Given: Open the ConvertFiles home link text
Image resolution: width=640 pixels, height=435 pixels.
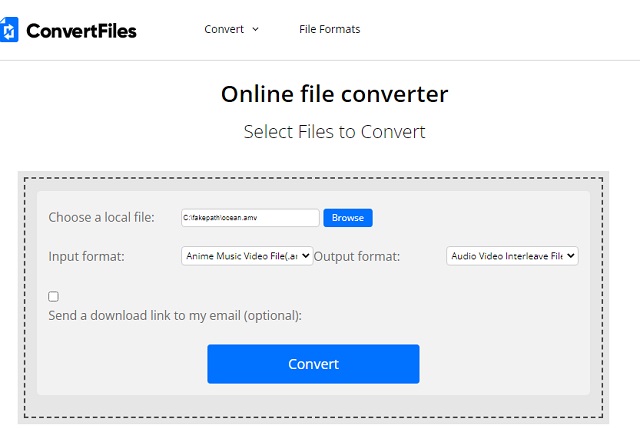Looking at the screenshot, I should (81, 31).
